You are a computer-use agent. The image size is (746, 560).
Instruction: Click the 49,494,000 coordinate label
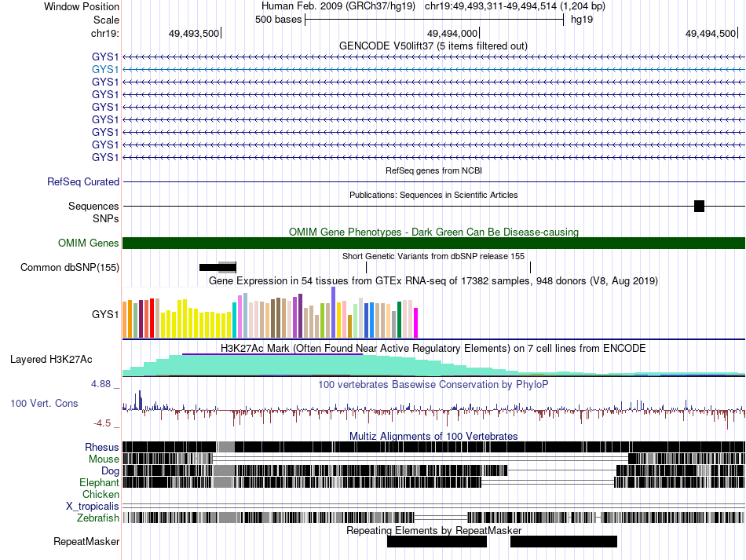pyautogui.click(x=452, y=33)
